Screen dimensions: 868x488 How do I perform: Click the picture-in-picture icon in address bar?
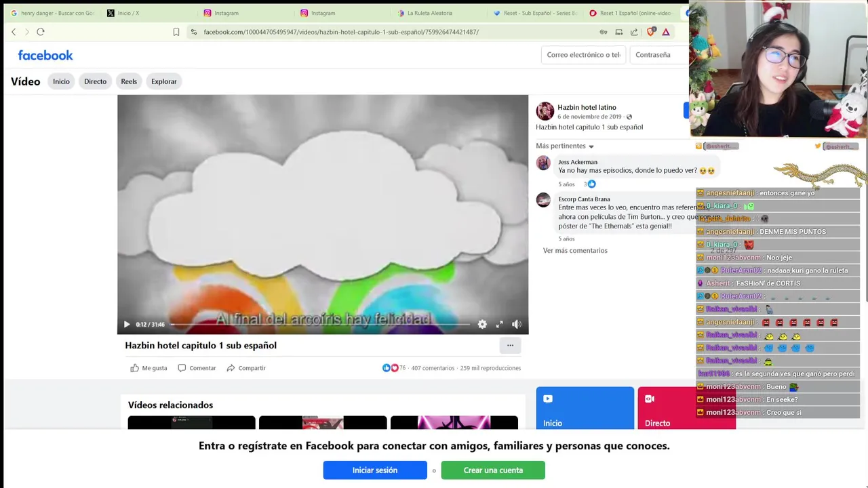(x=619, y=32)
